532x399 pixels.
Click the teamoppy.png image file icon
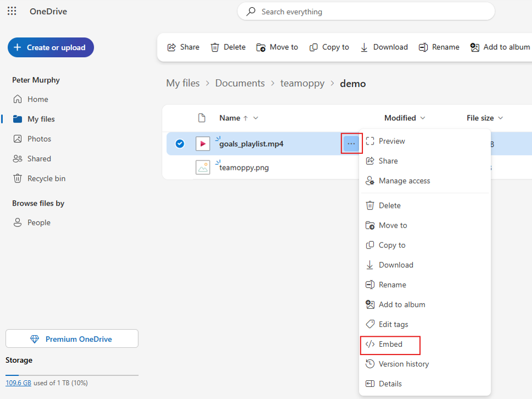[x=203, y=168]
